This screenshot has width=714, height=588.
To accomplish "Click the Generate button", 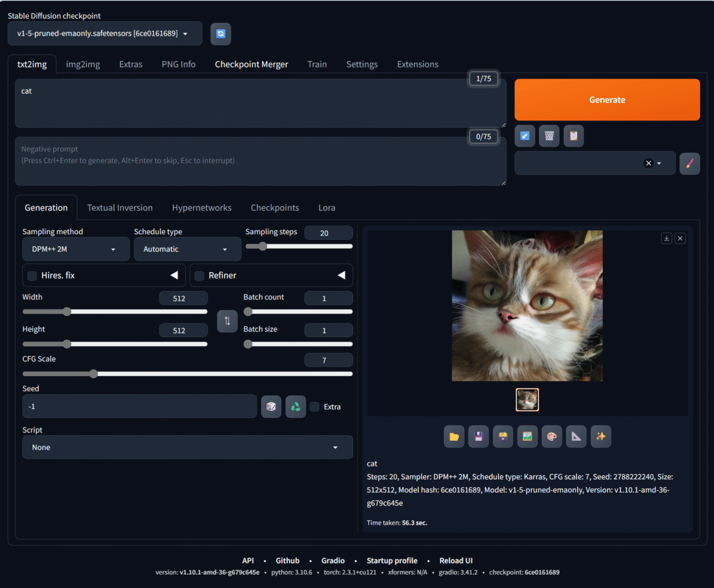I will [x=607, y=99].
